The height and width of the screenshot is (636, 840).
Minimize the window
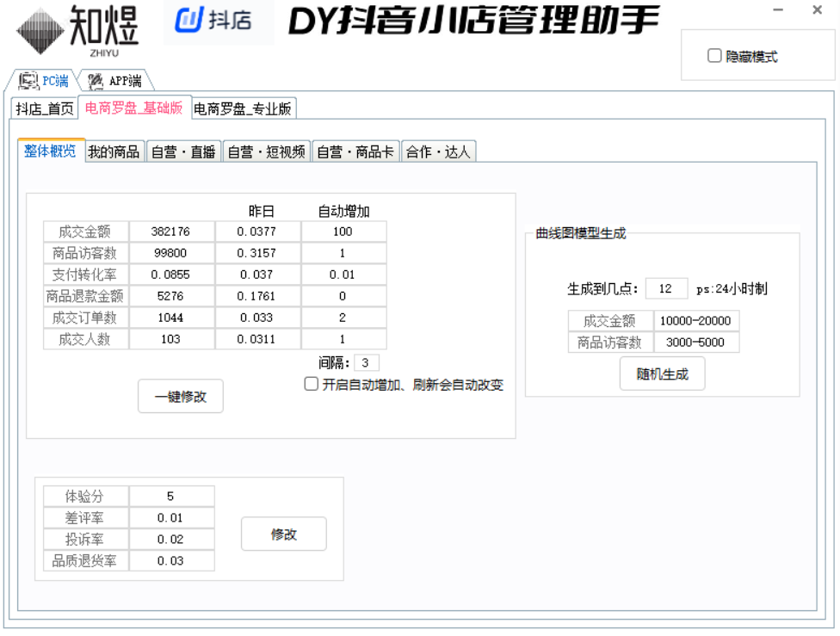778,9
